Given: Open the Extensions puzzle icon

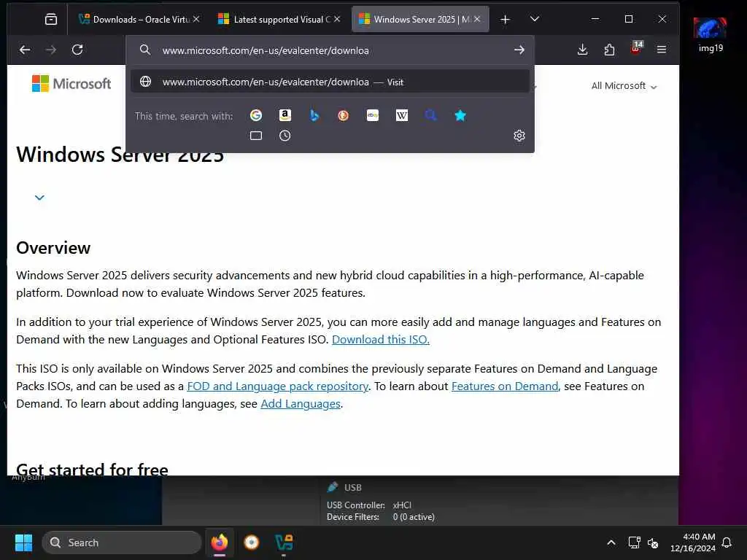Looking at the screenshot, I should click(x=609, y=50).
